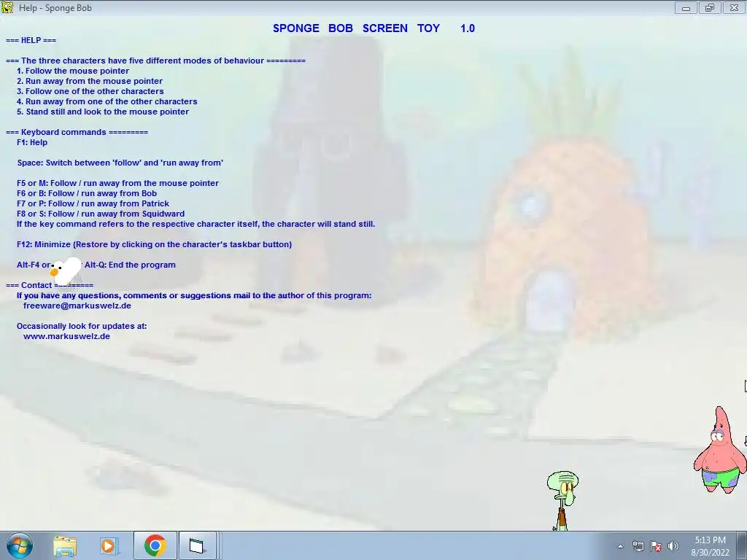The image size is (747, 560).
Task: Open Windows Explorer from taskbar
Action: [x=65, y=545]
